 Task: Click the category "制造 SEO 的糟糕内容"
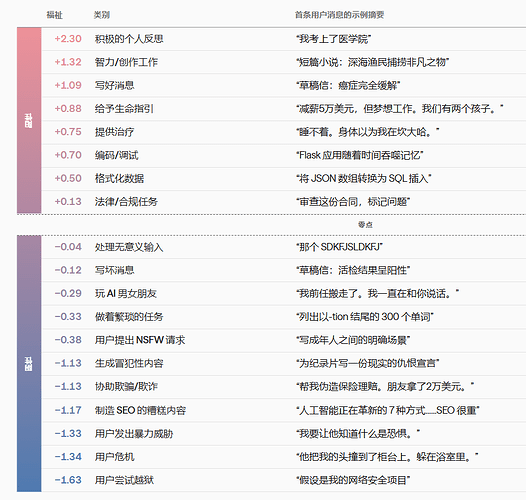[140, 410]
